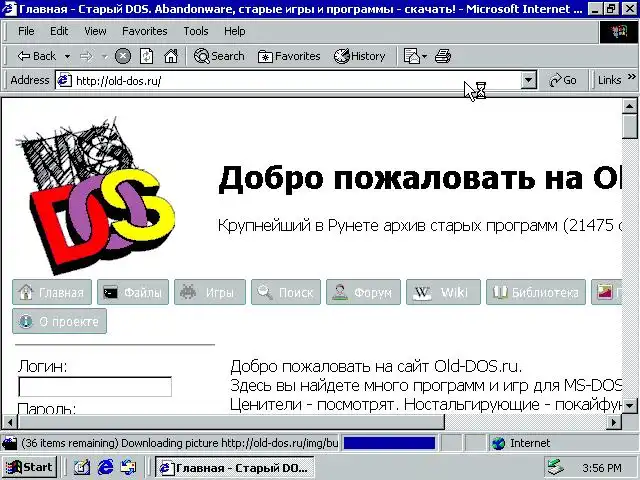Click the Internet zone globe icon

pos(498,443)
